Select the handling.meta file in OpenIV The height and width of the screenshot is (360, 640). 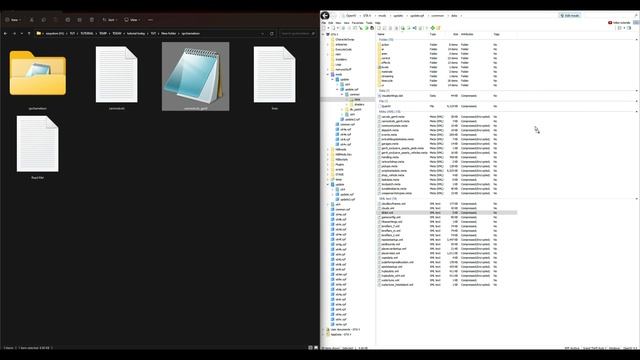pos(390,157)
